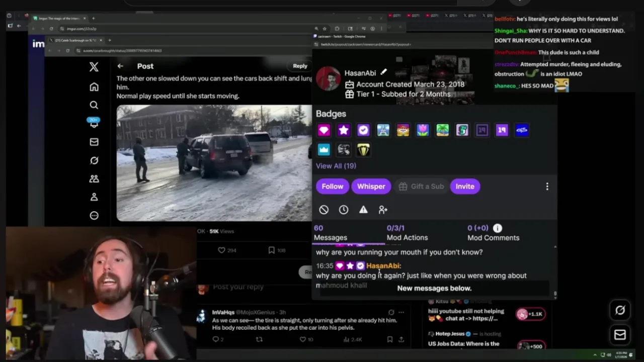The height and width of the screenshot is (362, 644).
Task: Click the purple star badge in Badges row
Action: pyautogui.click(x=344, y=130)
